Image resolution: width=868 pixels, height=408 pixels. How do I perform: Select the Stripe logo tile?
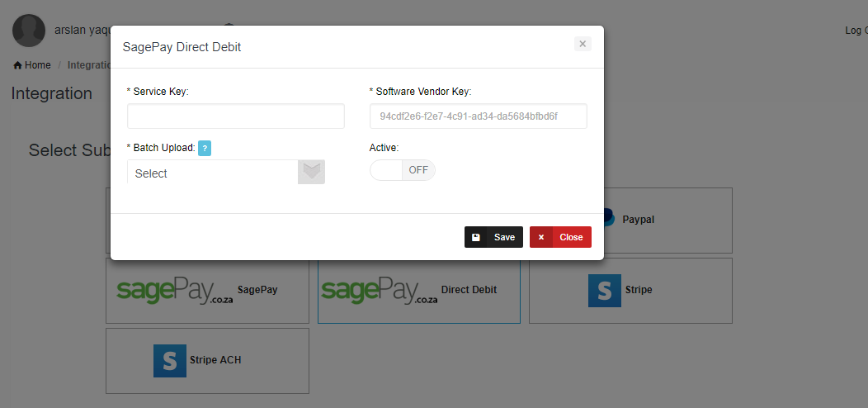tap(604, 290)
